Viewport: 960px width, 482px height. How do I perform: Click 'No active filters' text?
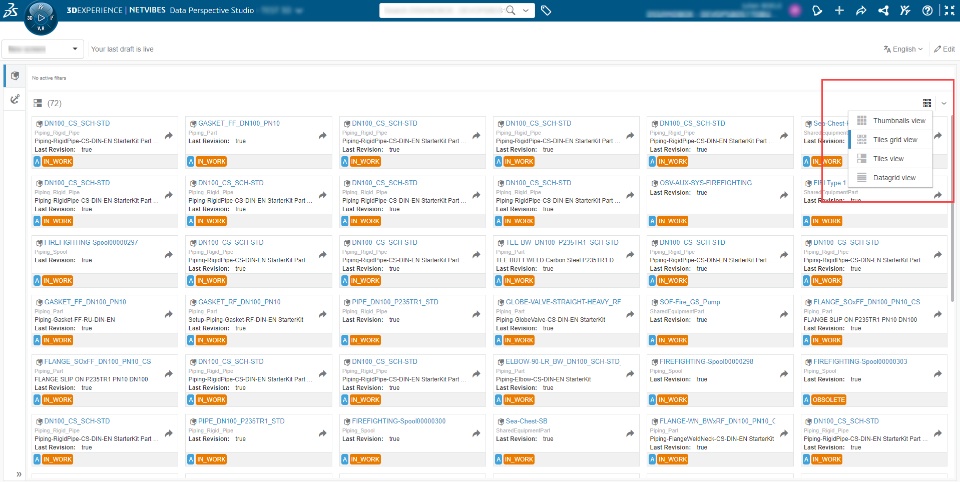[49, 78]
